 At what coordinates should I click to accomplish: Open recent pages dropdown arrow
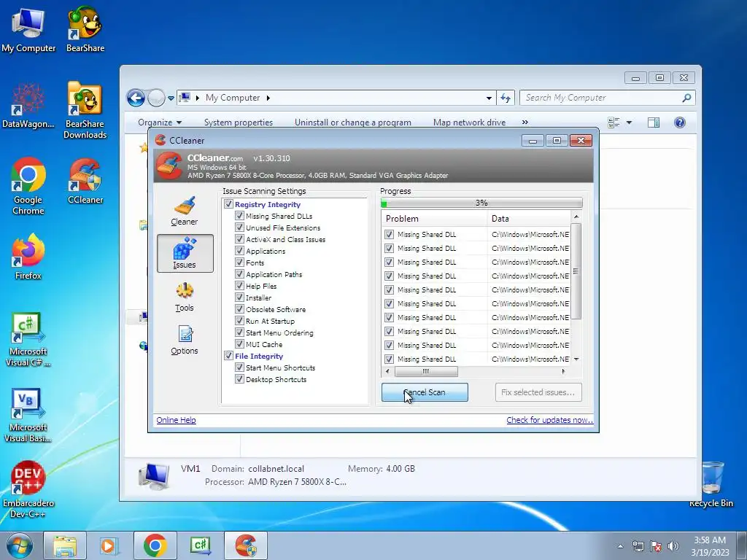click(171, 98)
